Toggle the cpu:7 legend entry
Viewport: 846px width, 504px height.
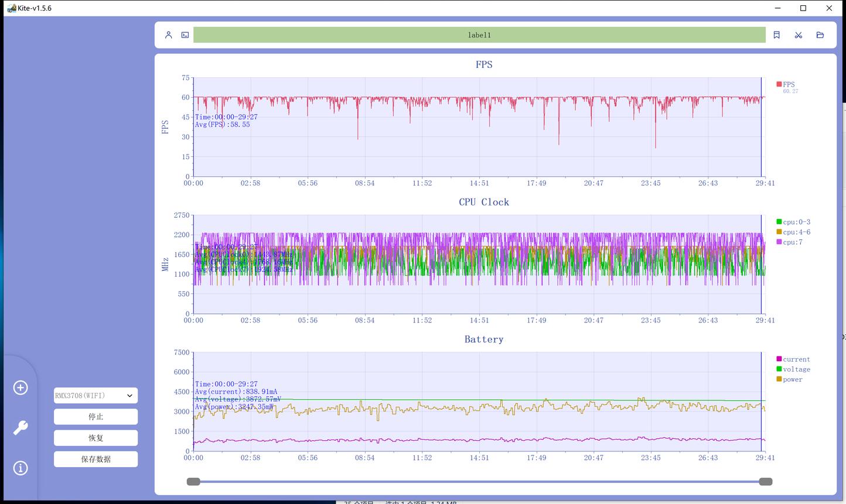pos(792,242)
